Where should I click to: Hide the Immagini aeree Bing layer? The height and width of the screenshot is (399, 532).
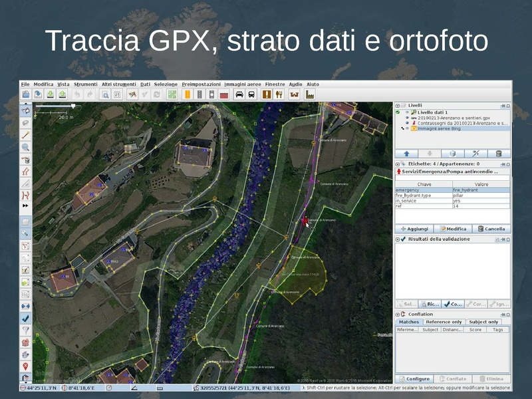[406, 128]
